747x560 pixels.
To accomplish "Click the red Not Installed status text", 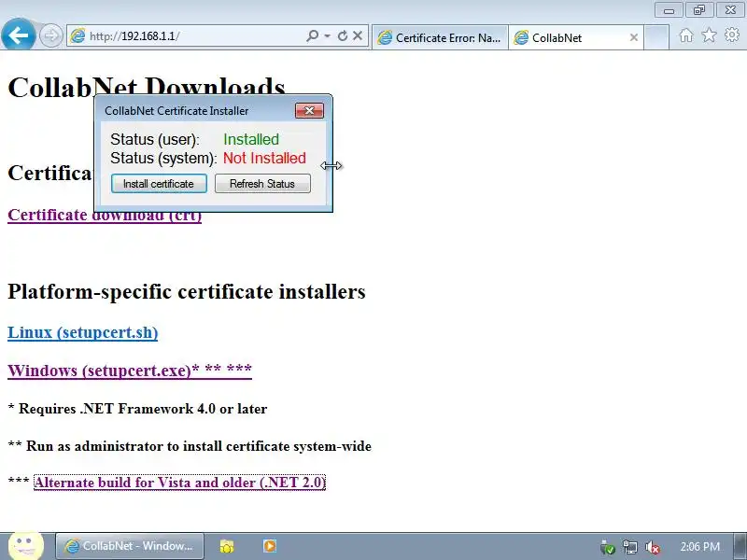I will [264, 158].
